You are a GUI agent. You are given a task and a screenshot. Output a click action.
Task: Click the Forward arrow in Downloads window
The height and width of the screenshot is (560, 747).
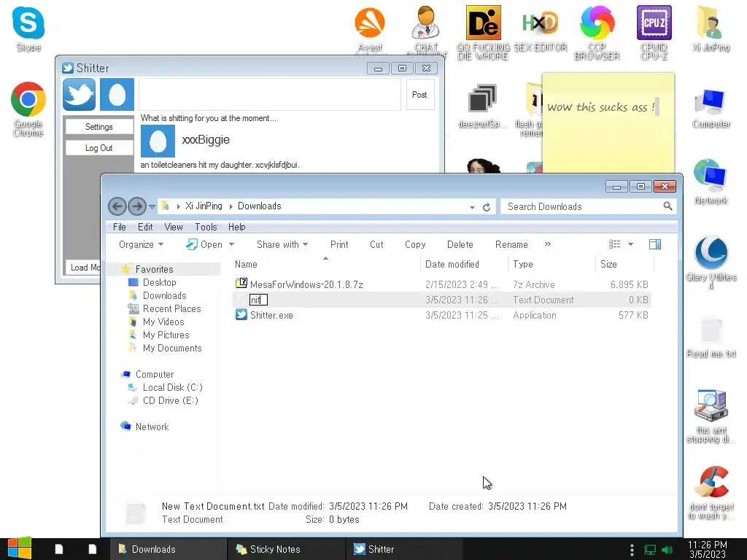coord(137,206)
